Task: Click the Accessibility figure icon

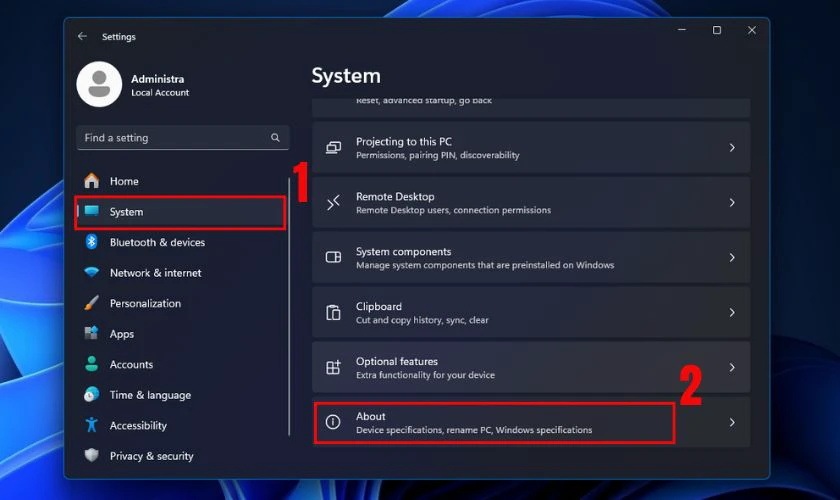Action: click(x=92, y=425)
